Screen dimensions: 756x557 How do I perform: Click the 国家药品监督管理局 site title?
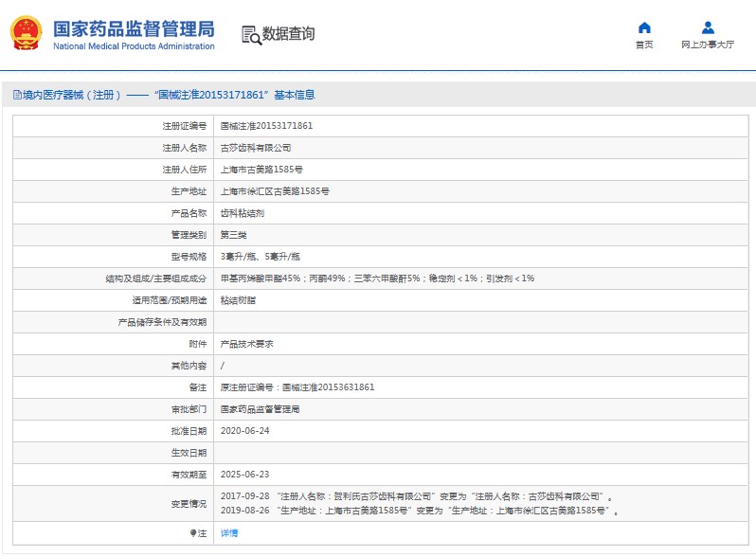[133, 27]
